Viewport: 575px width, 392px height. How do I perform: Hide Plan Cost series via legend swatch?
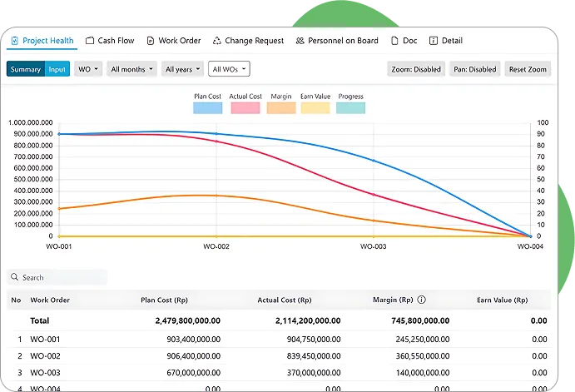(206, 107)
